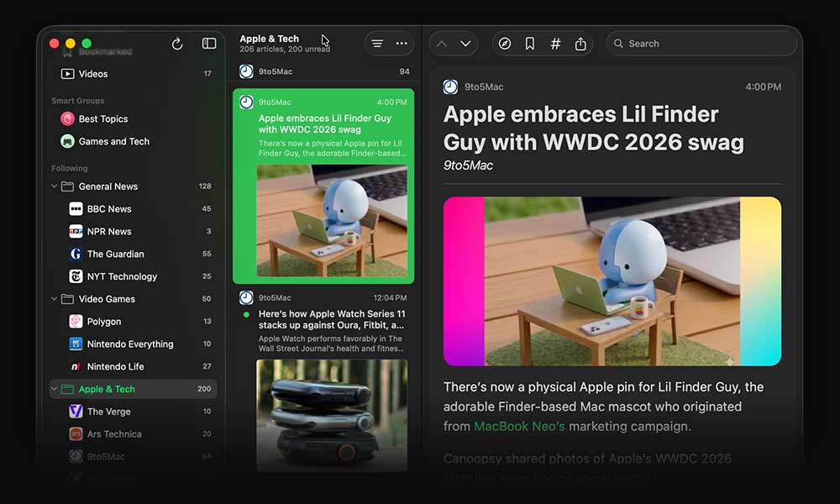
Task: Click the Videos play icon in sidebar
Action: click(x=67, y=74)
